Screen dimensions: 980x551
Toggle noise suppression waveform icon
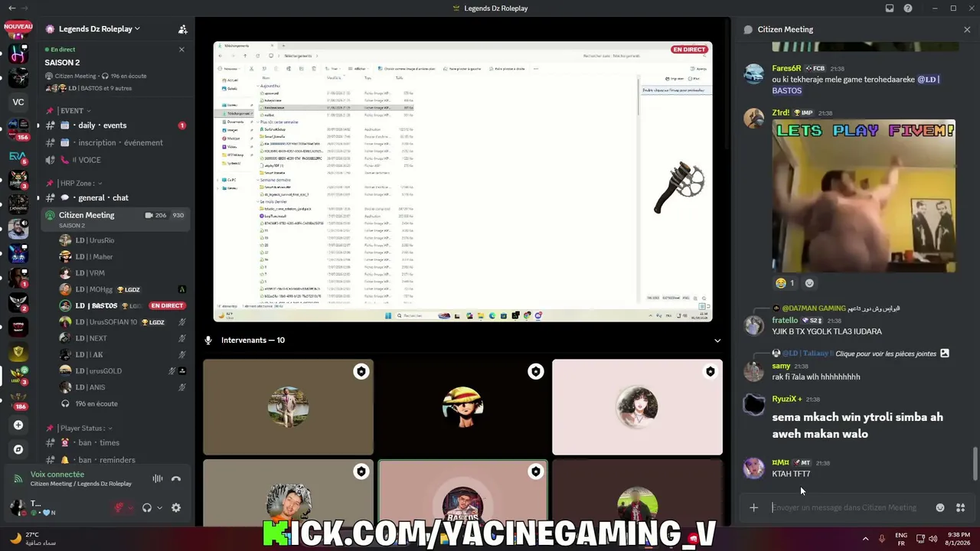[158, 479]
